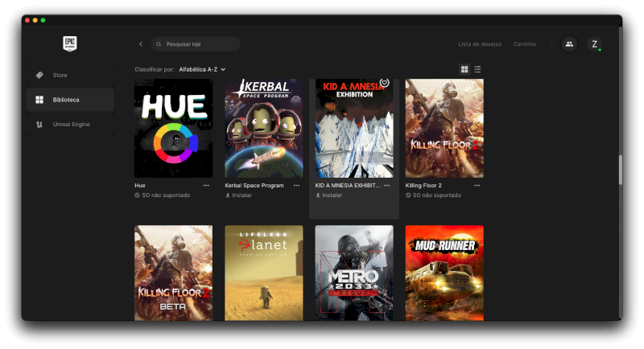Open Metro 2033 Redux cover
This screenshot has height=349, width=644.
[x=354, y=273]
